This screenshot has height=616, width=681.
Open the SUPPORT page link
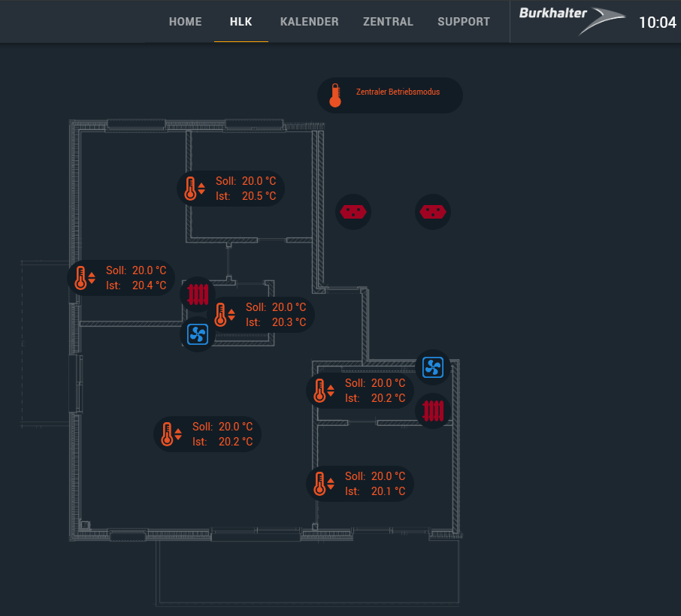click(x=463, y=22)
